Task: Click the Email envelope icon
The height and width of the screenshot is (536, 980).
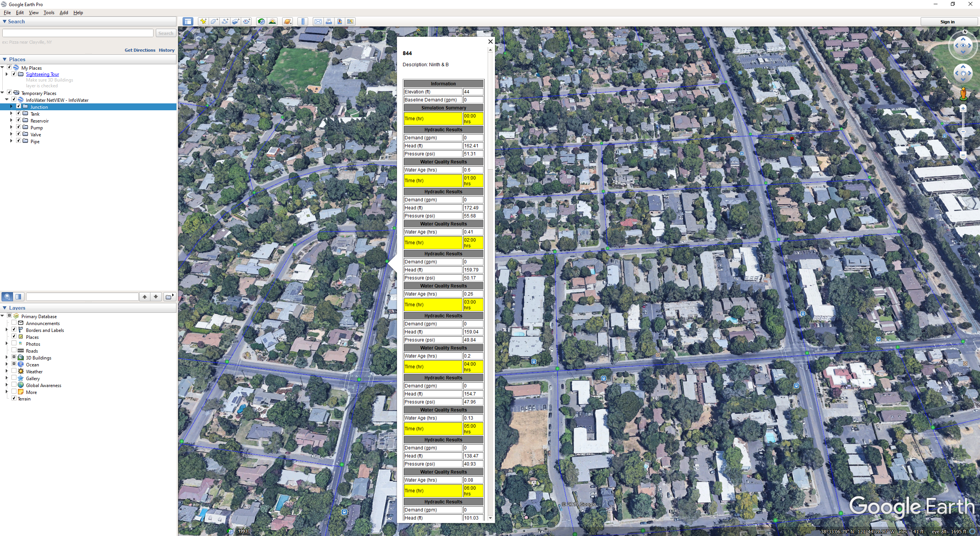Action: coord(318,21)
